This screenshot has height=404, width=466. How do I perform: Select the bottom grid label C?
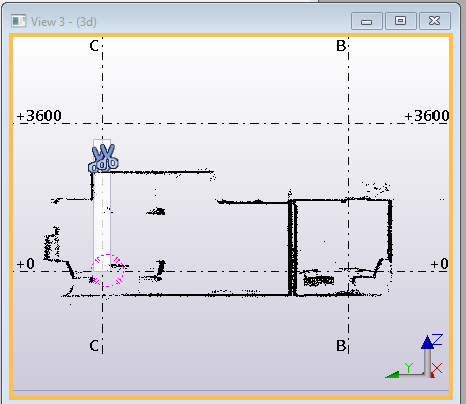[94, 346]
